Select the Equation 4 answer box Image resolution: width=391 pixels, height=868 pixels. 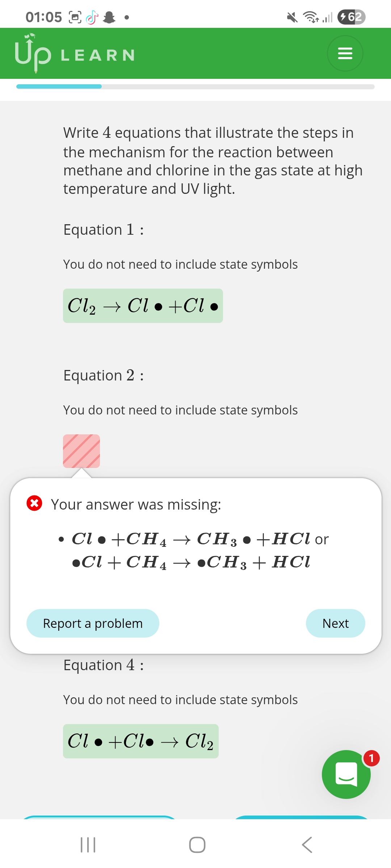(140, 741)
